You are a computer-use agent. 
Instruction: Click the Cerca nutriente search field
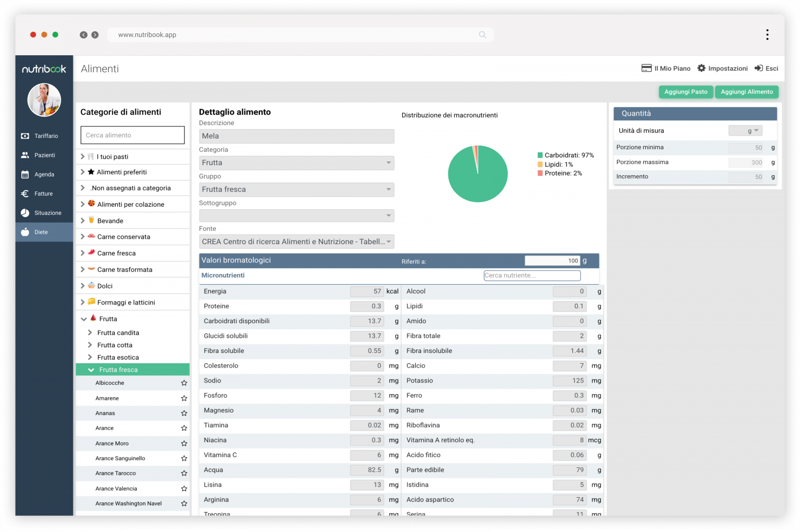click(x=532, y=275)
